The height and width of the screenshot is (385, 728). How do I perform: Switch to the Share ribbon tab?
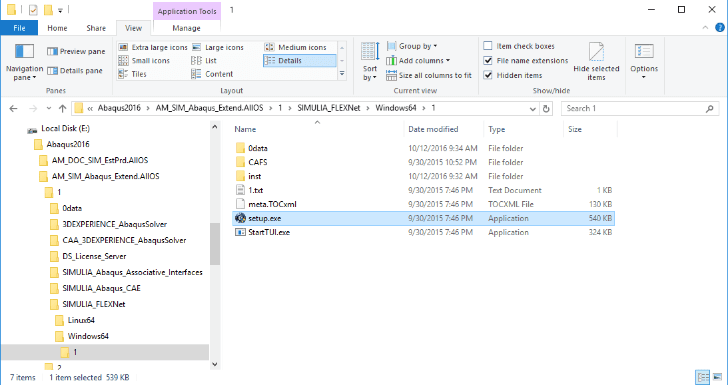point(96,28)
